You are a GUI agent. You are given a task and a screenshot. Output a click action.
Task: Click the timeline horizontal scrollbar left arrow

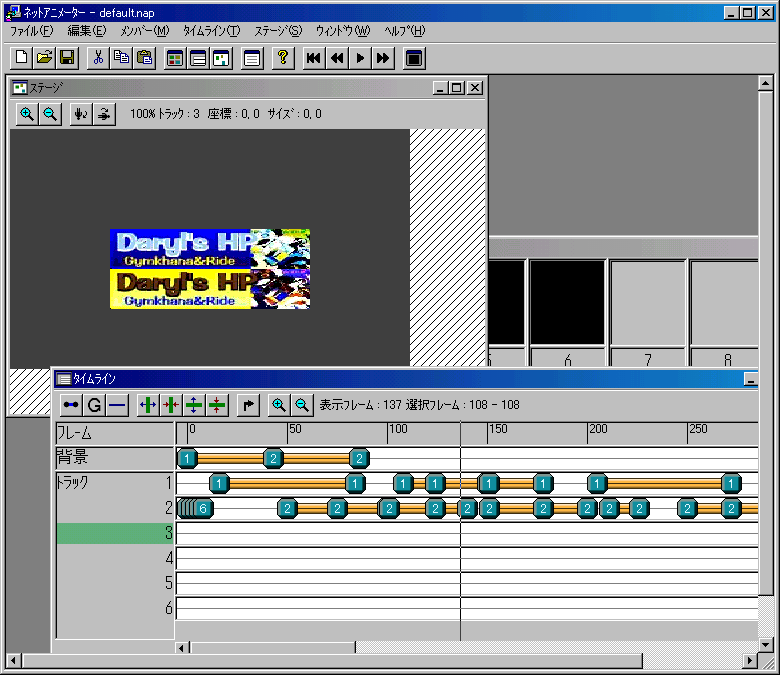point(182,647)
